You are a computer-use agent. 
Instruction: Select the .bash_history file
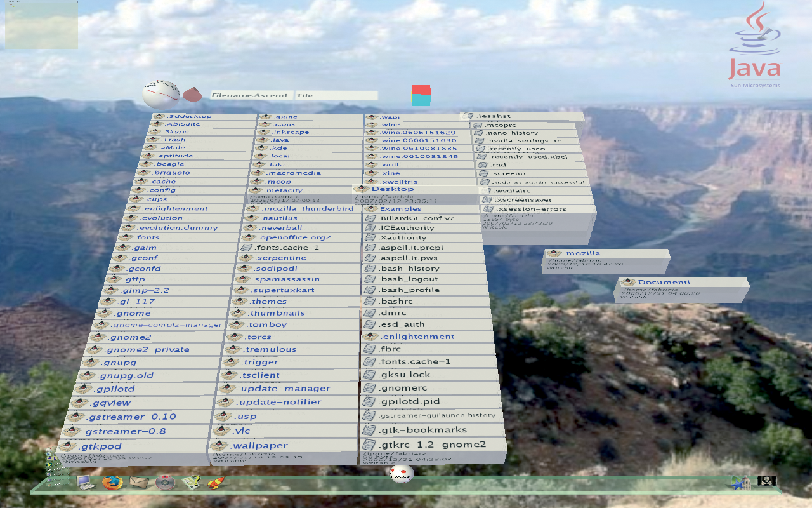click(x=424, y=269)
